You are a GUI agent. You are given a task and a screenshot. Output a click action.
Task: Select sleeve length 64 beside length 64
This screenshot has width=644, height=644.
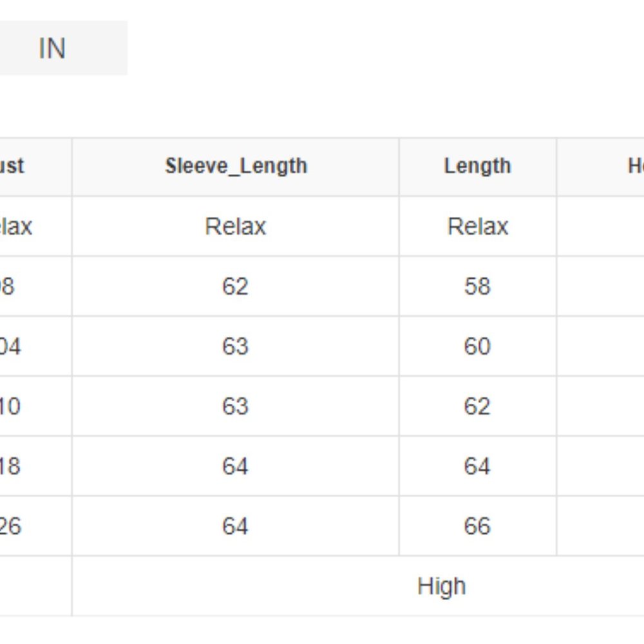(236, 466)
